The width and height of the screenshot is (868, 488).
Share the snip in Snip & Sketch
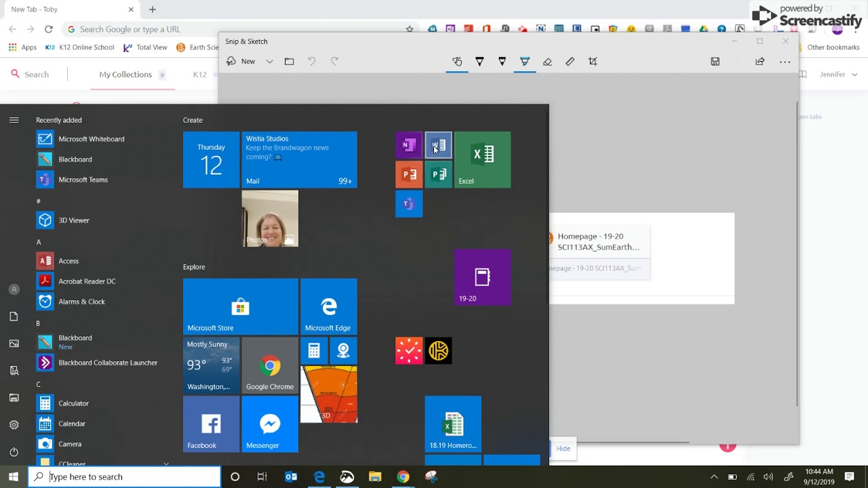point(760,62)
